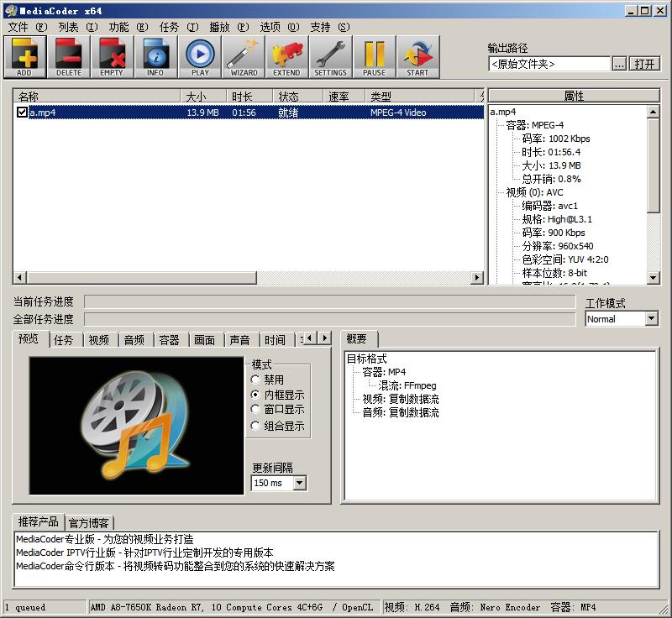Open the 任务 (T) menu
Screen dimensions: 672x618
(x=179, y=27)
